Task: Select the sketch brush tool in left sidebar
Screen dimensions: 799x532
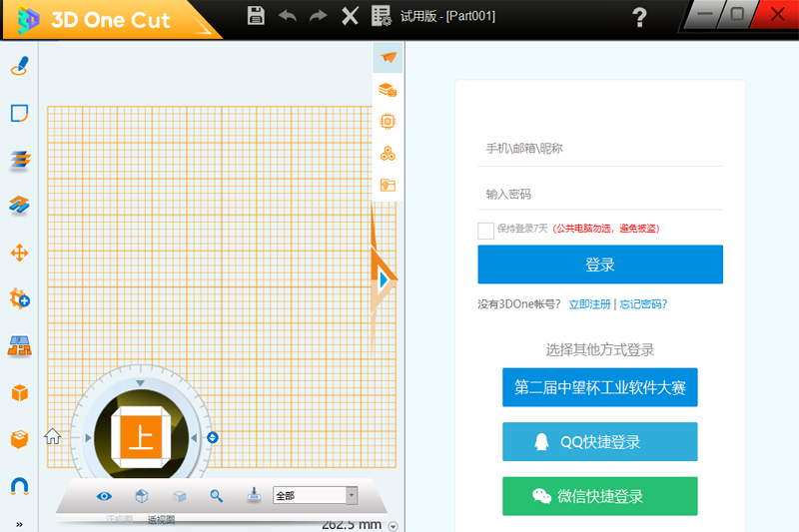Action: point(19,66)
